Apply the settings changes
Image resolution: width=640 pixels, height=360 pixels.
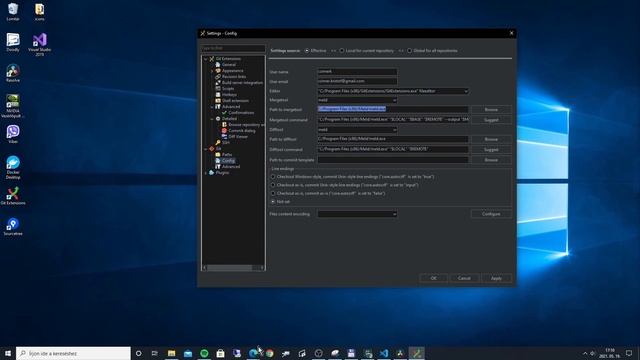pos(496,278)
